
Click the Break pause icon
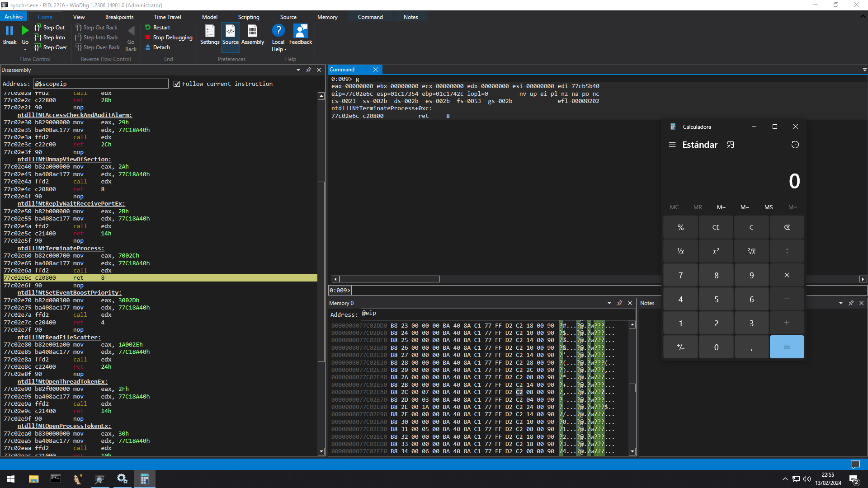pyautogui.click(x=9, y=31)
